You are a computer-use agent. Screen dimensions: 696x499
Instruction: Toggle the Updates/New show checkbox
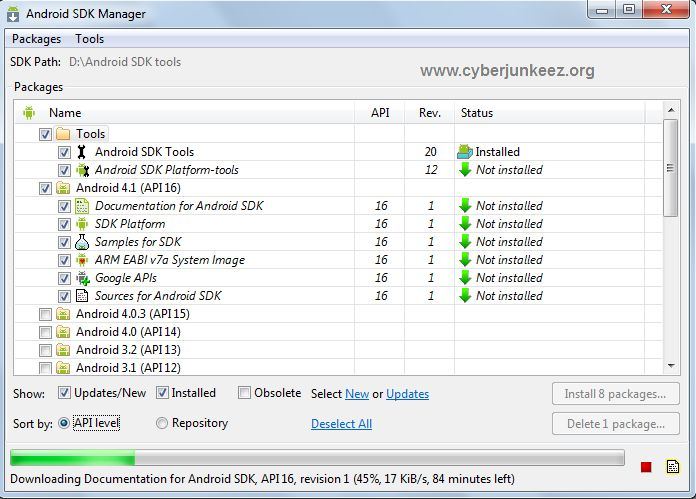click(x=64, y=393)
